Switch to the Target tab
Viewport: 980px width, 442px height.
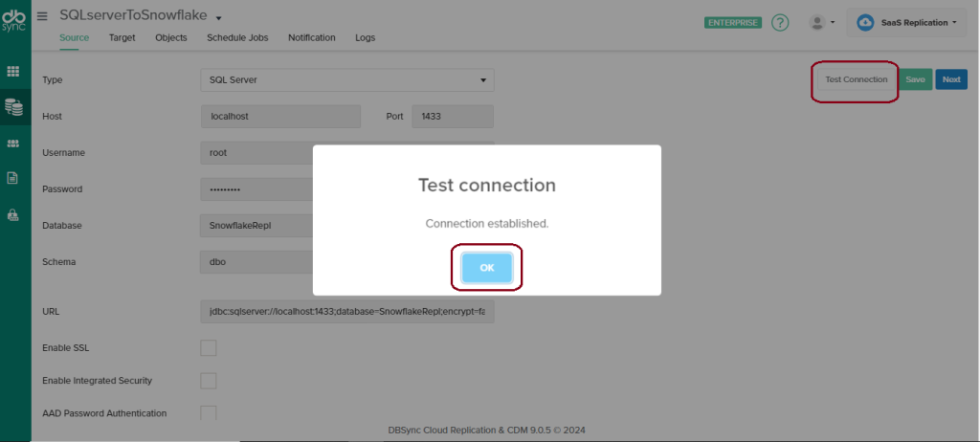coord(122,37)
